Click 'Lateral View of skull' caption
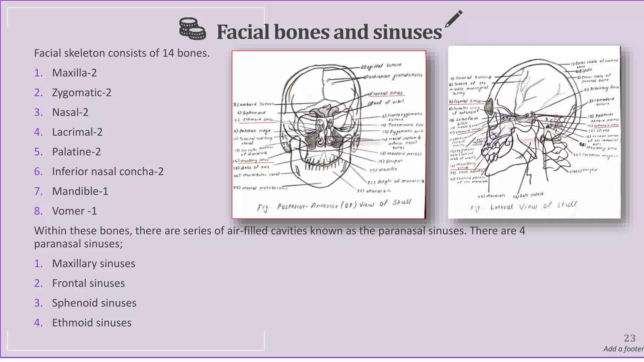Image resolution: width=644 pixels, height=362 pixels. (x=523, y=206)
